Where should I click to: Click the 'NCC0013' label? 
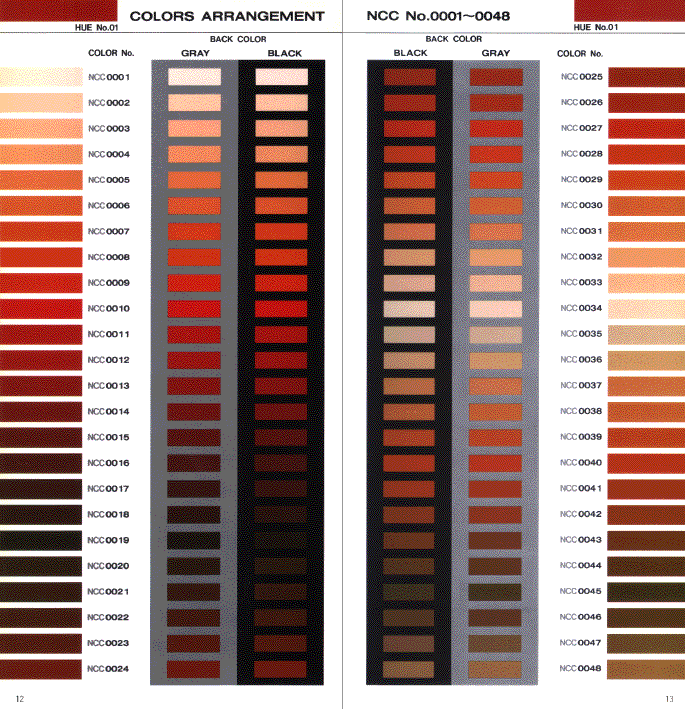pyautogui.click(x=109, y=386)
